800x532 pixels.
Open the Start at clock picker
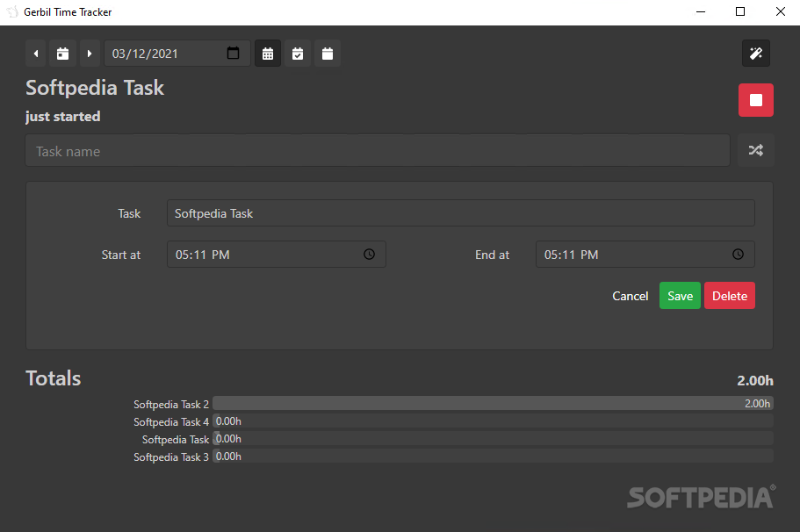click(x=370, y=254)
